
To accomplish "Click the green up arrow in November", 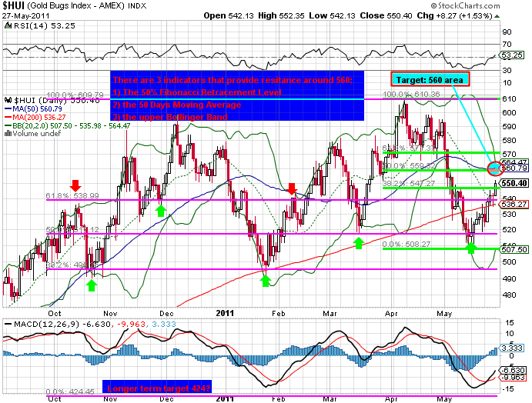I will [x=160, y=209].
